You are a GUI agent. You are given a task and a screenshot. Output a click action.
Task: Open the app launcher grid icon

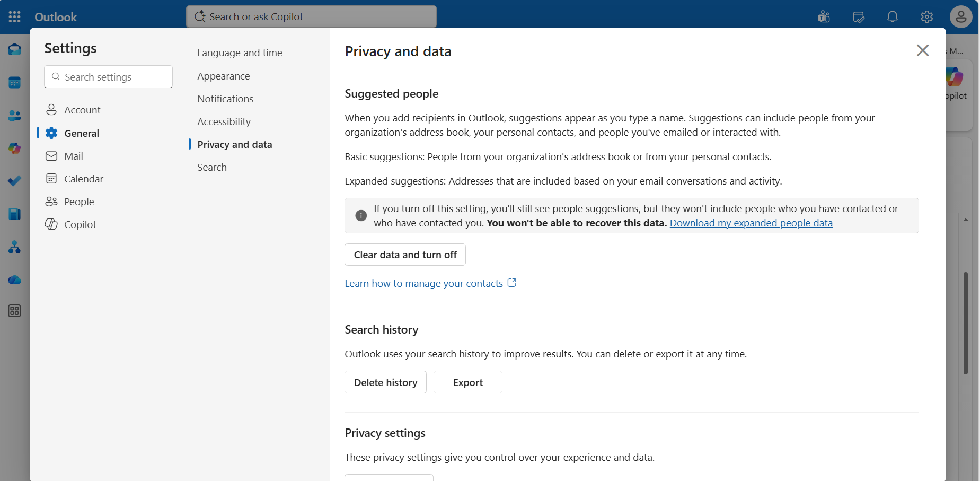click(15, 17)
